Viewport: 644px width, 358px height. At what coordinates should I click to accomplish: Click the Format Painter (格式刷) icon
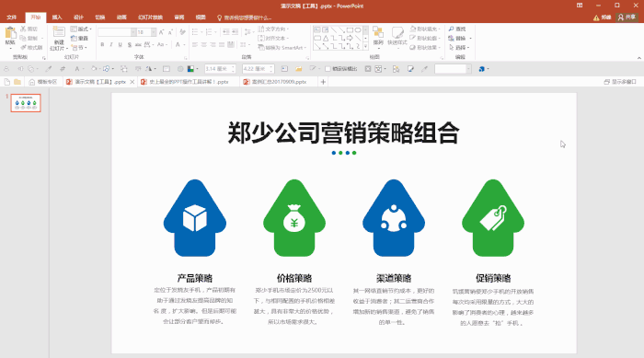[23, 47]
